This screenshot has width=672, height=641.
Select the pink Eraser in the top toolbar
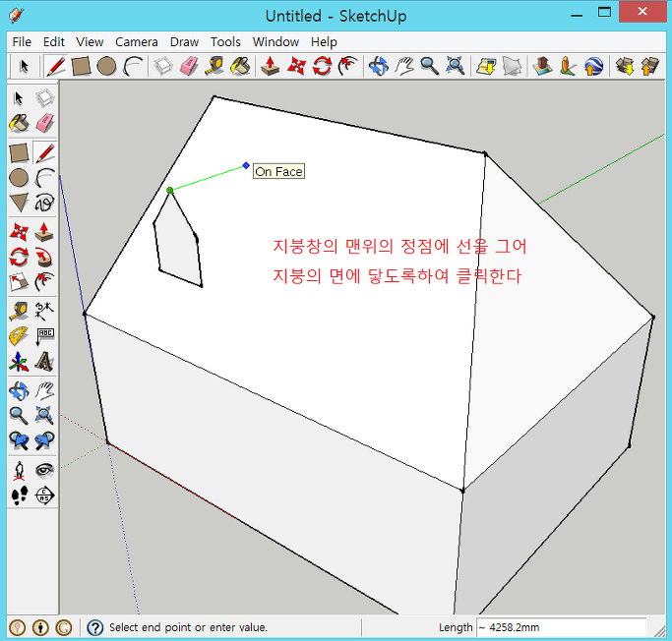[189, 67]
